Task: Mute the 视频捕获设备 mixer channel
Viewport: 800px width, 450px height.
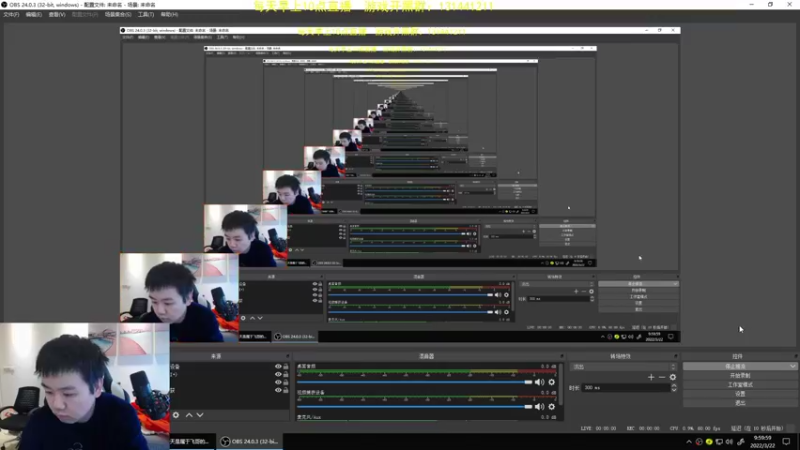Action: coord(539,407)
